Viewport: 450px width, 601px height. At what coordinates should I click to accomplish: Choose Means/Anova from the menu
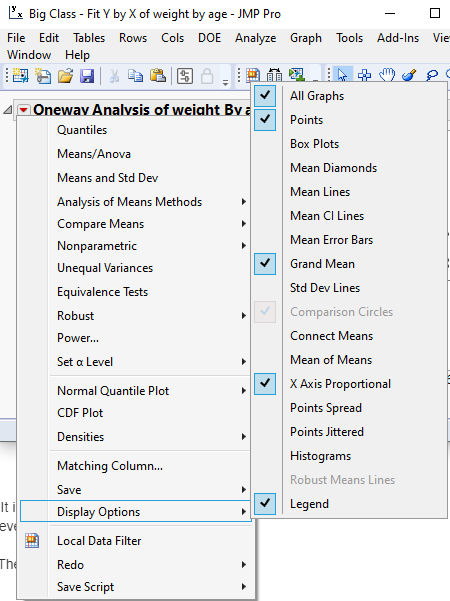click(94, 154)
